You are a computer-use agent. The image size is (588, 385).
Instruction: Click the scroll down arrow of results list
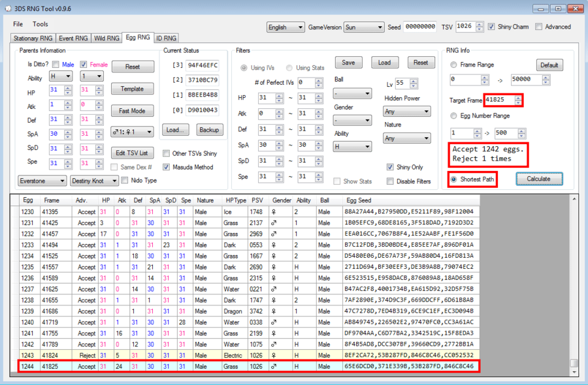574,372
